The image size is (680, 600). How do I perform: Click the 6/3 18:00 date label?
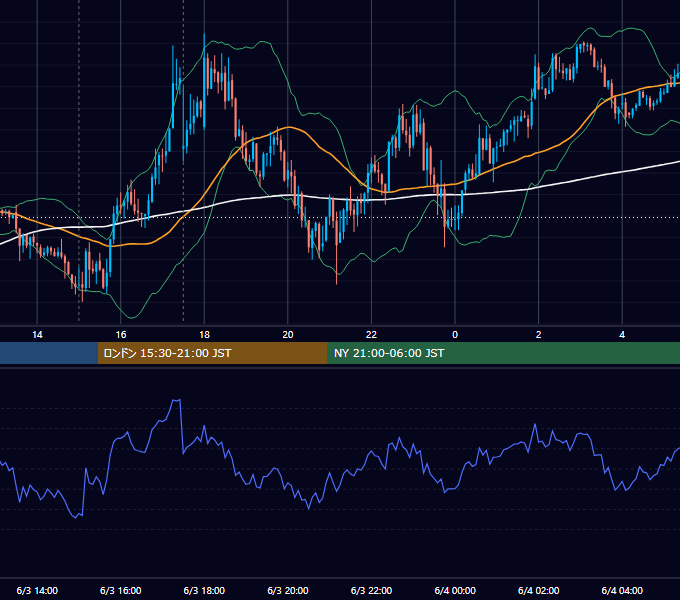coord(204,590)
